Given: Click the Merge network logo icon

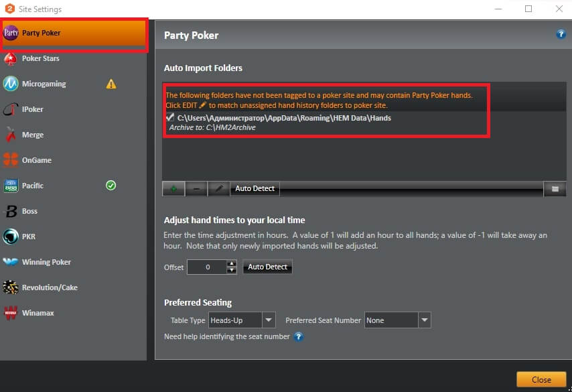Looking at the screenshot, I should [x=11, y=135].
